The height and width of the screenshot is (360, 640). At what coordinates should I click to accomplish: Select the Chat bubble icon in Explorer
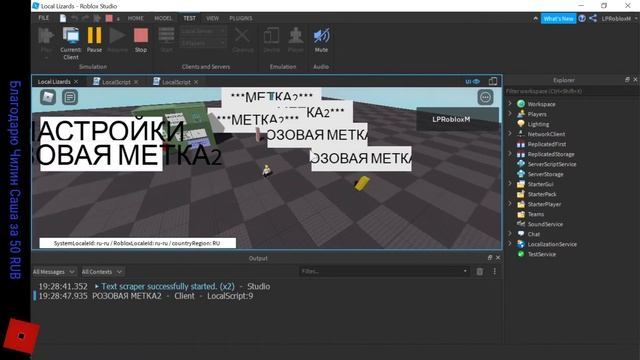(x=521, y=234)
